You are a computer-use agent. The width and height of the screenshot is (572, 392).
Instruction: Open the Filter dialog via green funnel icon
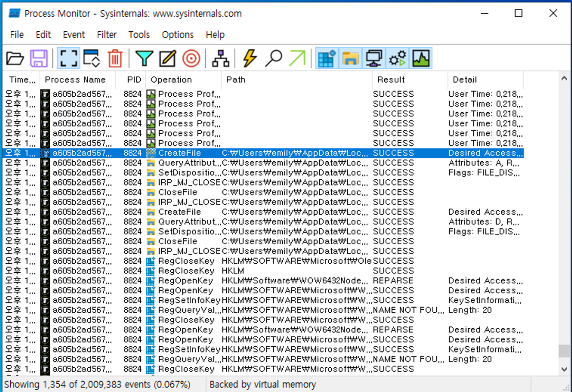pos(144,58)
